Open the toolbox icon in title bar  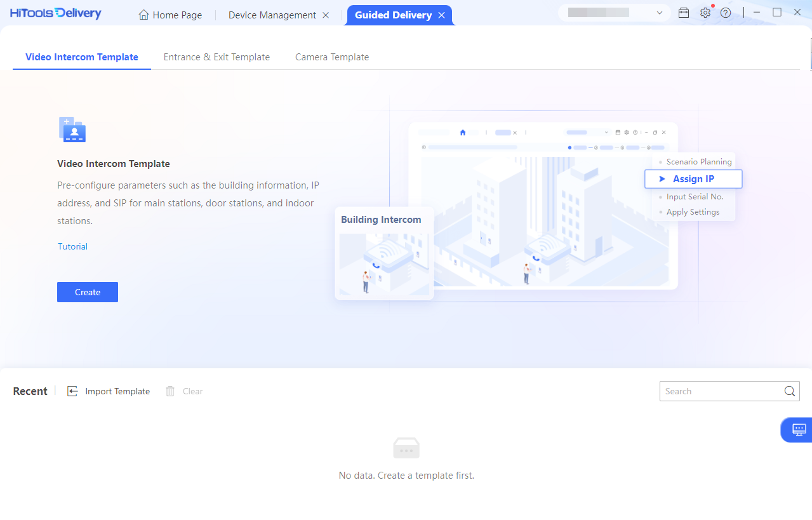pyautogui.click(x=684, y=13)
